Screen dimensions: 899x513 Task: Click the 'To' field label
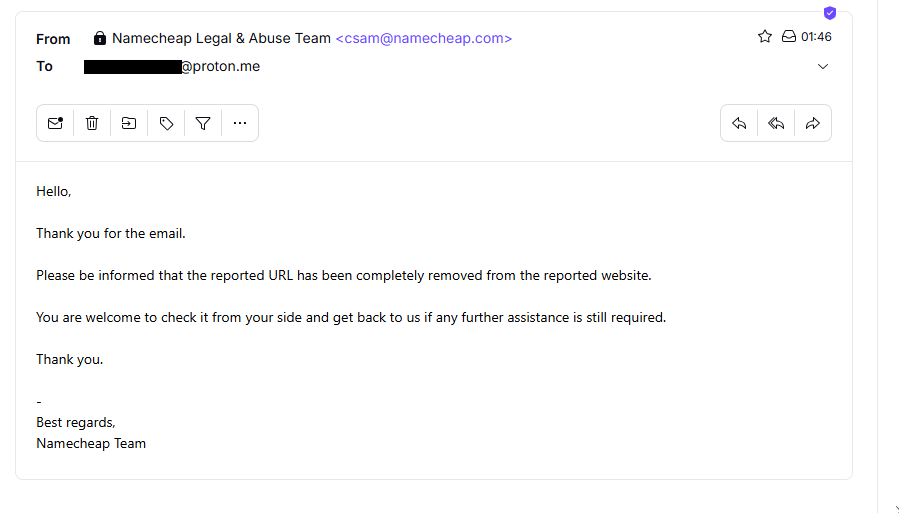click(x=44, y=67)
